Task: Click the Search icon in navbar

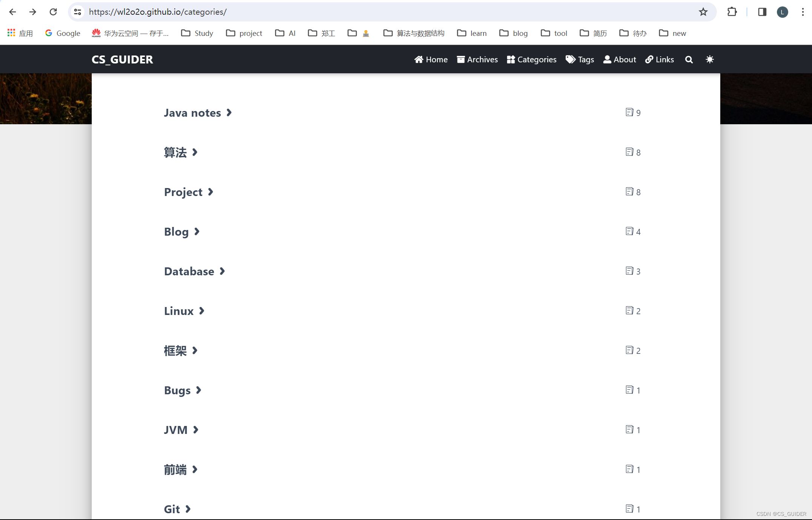Action: [x=689, y=59]
